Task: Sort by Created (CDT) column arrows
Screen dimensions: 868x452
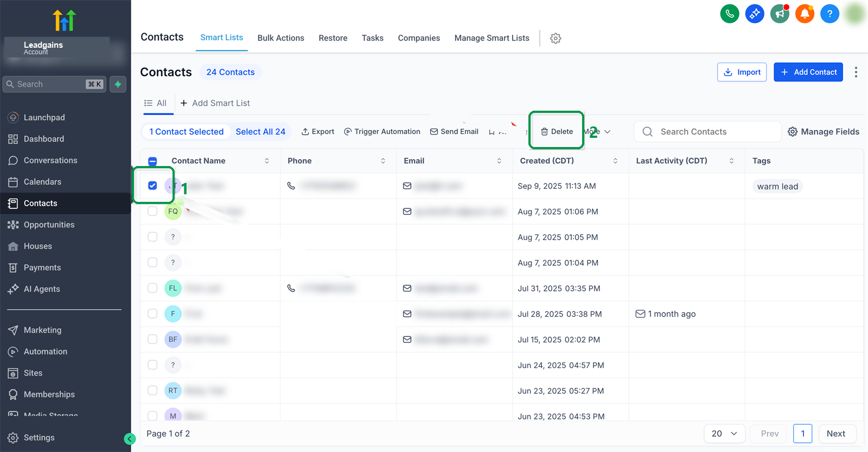Action: point(615,161)
